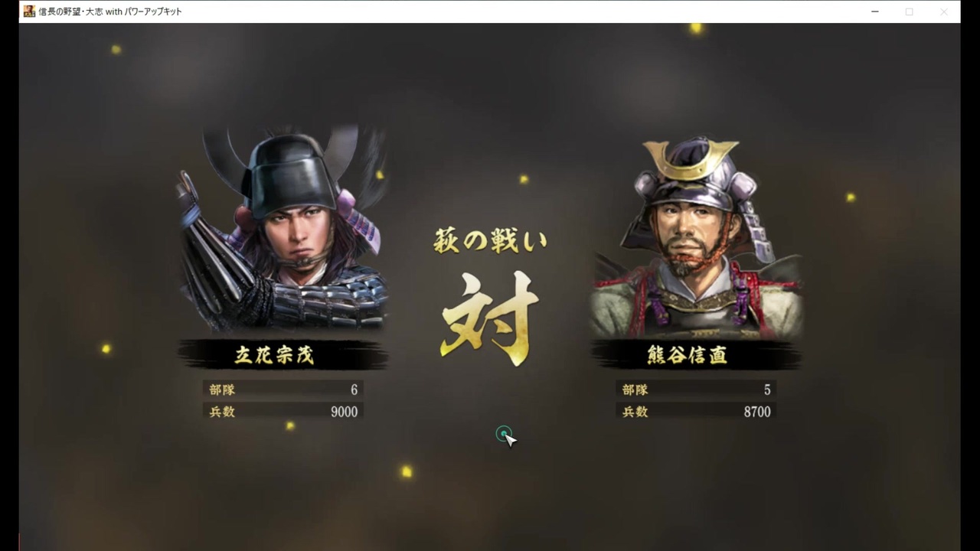Click the disabled maximize window button
Viewport: 980px width, 551px height.
[909, 11]
